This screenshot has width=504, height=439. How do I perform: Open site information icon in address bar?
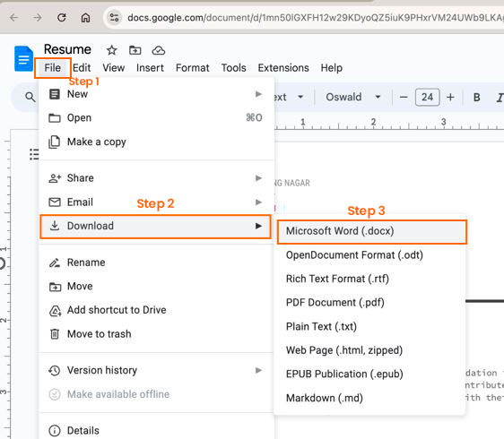tap(114, 17)
